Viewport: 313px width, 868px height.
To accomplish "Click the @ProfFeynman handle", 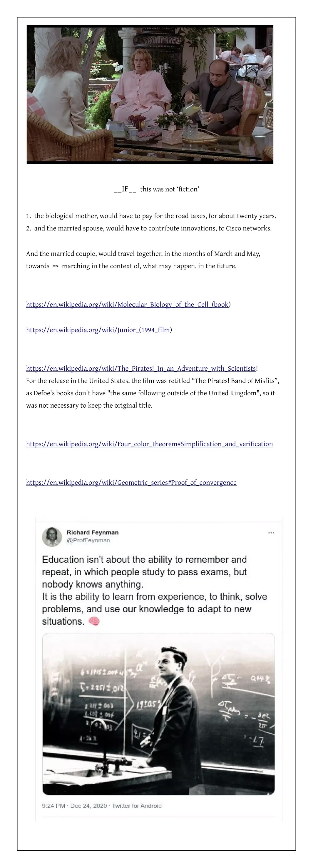I will [x=88, y=540].
